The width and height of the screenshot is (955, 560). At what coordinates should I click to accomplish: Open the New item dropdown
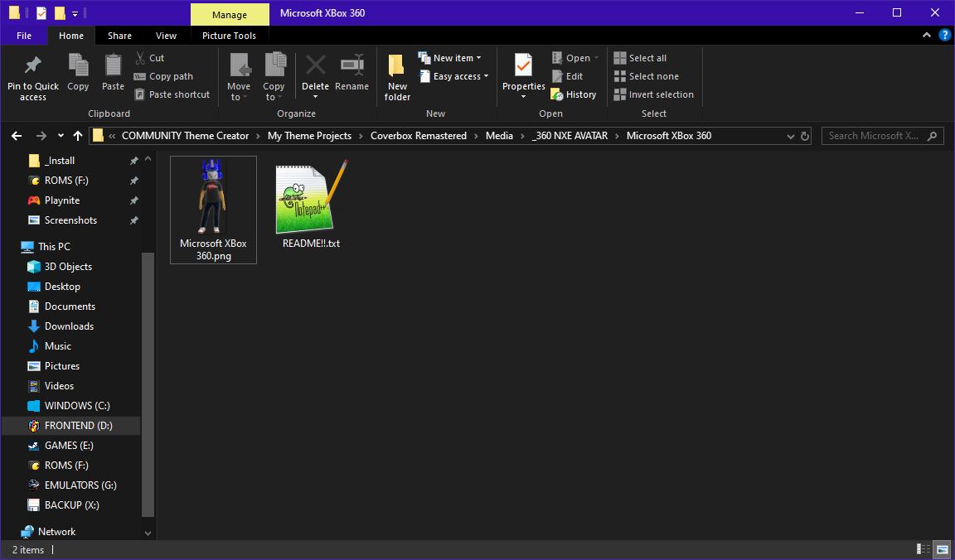tap(450, 58)
